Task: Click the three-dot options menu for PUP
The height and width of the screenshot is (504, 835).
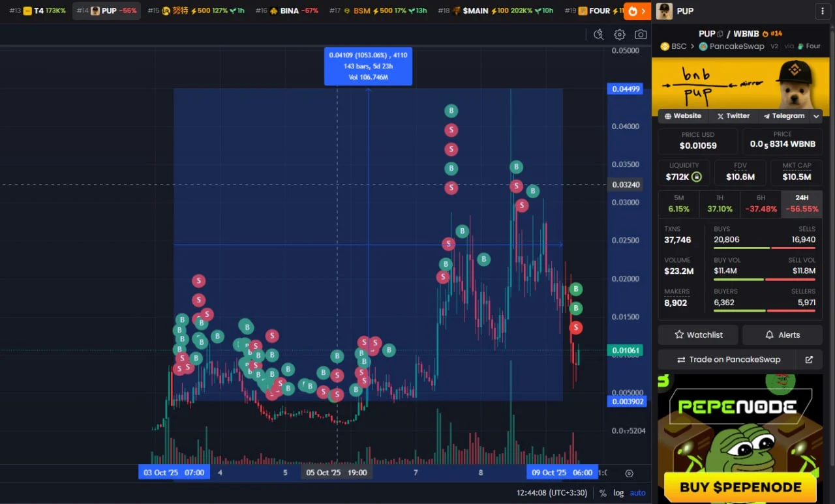Action: point(820,11)
